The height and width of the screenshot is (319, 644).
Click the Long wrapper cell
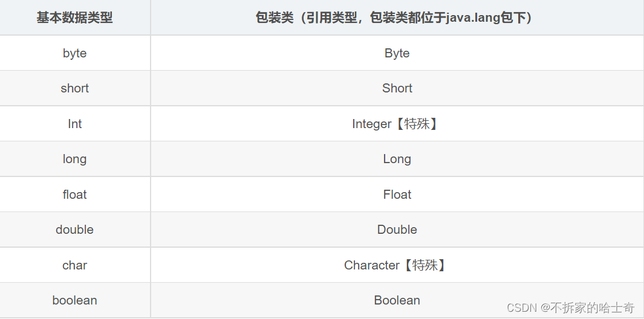[x=397, y=159]
